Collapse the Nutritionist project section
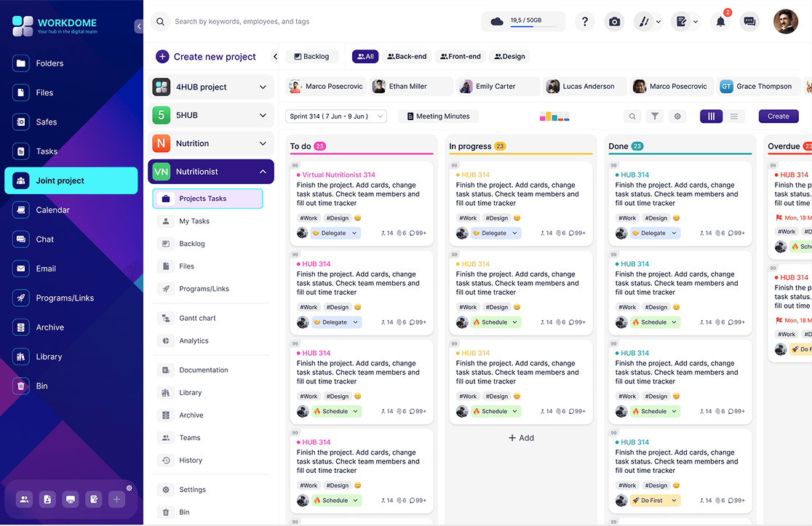The image size is (812, 526). 263,172
